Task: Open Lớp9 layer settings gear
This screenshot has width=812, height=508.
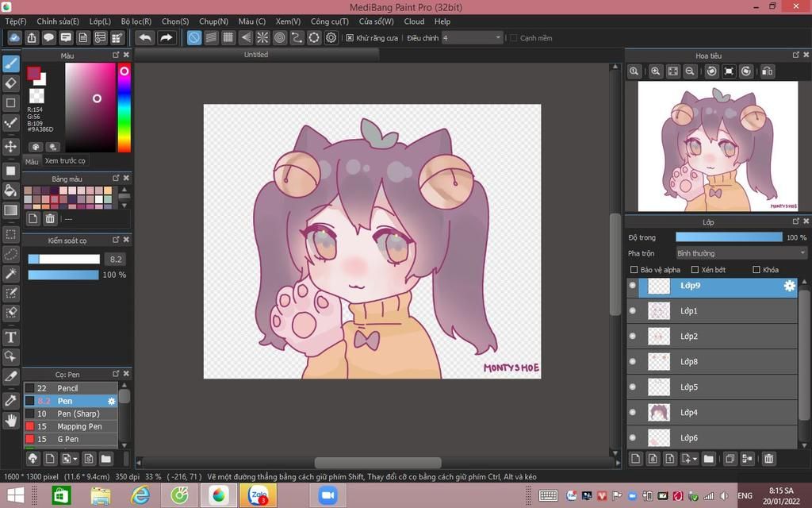Action: (x=789, y=286)
